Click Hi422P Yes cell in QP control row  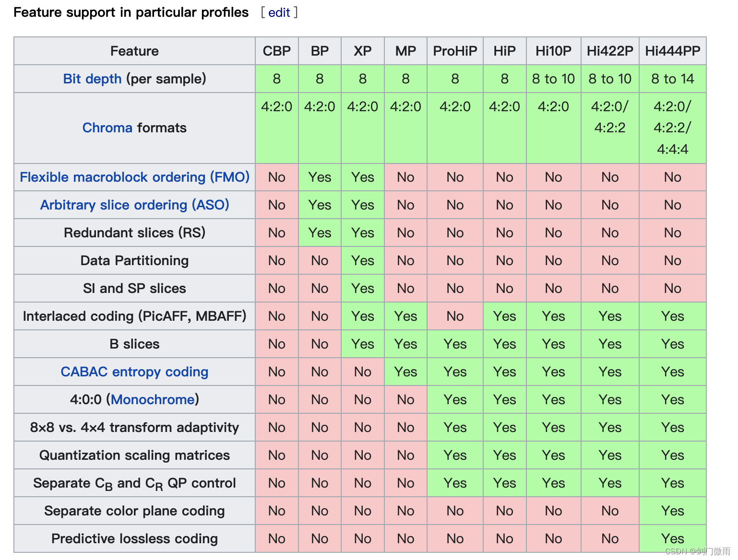coord(610,483)
